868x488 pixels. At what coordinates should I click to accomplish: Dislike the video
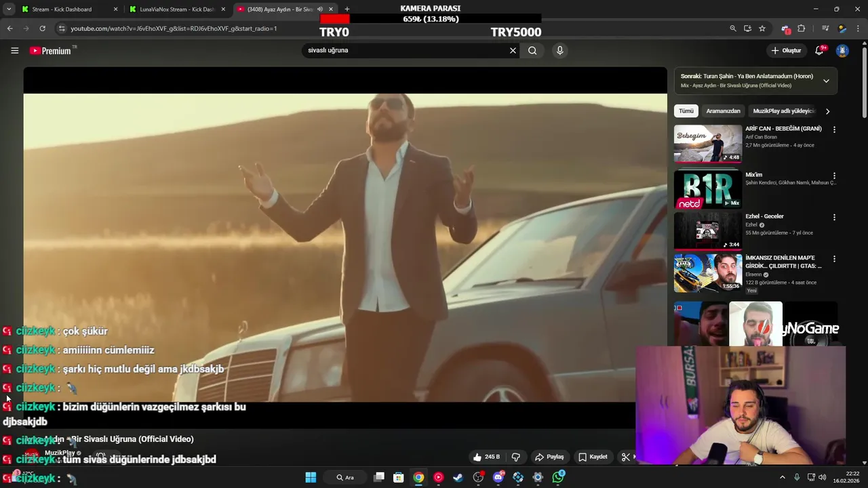(x=516, y=457)
